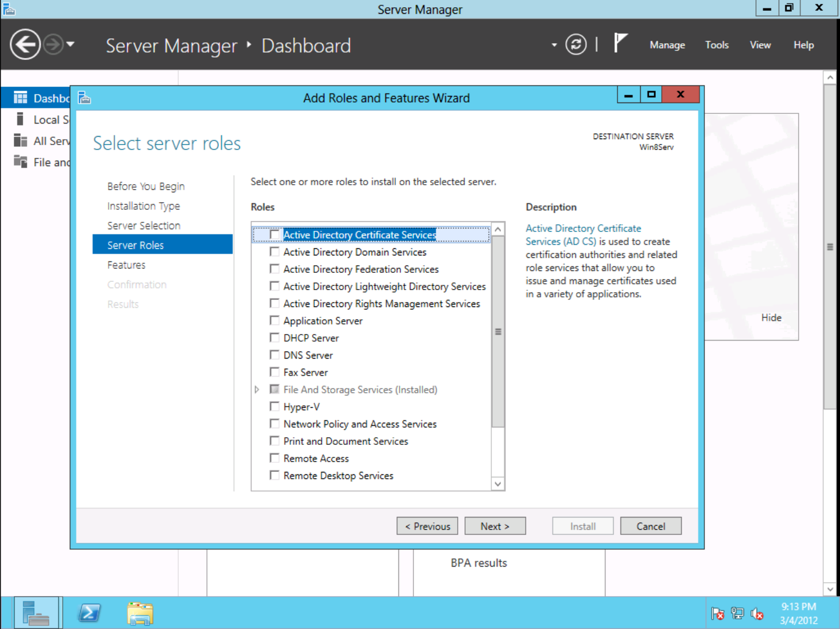Click the roles list scrollbar thumb
The height and width of the screenshot is (629, 840).
tap(498, 332)
